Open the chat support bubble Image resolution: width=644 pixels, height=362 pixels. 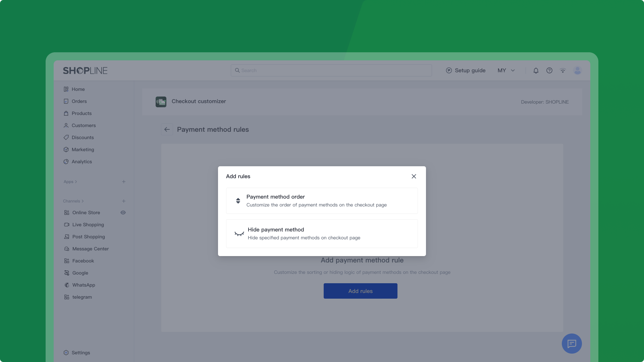tap(572, 344)
